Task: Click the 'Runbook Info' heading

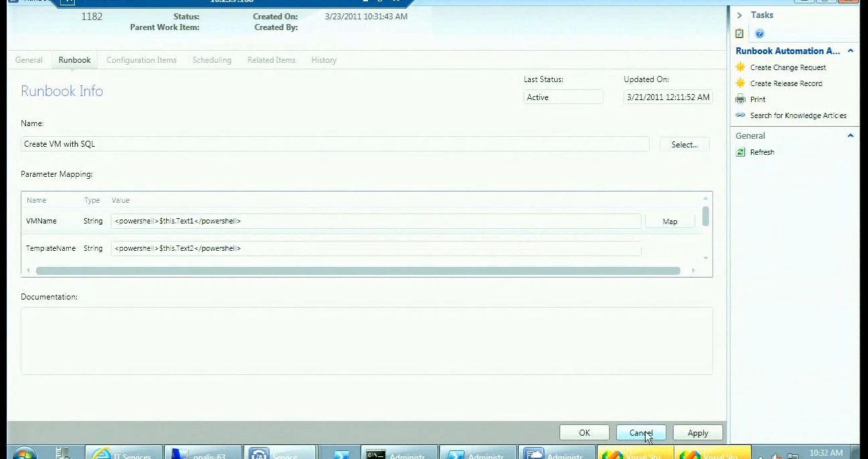Action: [62, 91]
